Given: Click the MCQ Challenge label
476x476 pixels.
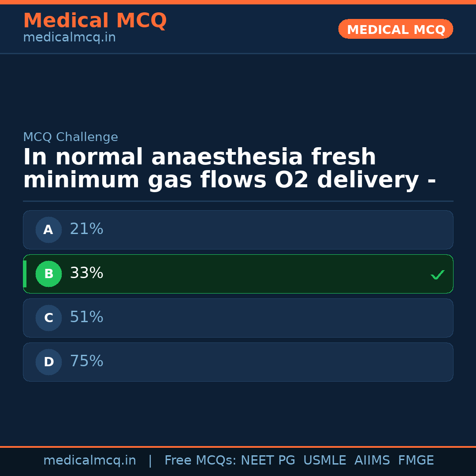Looking at the screenshot, I should click(x=71, y=138).
